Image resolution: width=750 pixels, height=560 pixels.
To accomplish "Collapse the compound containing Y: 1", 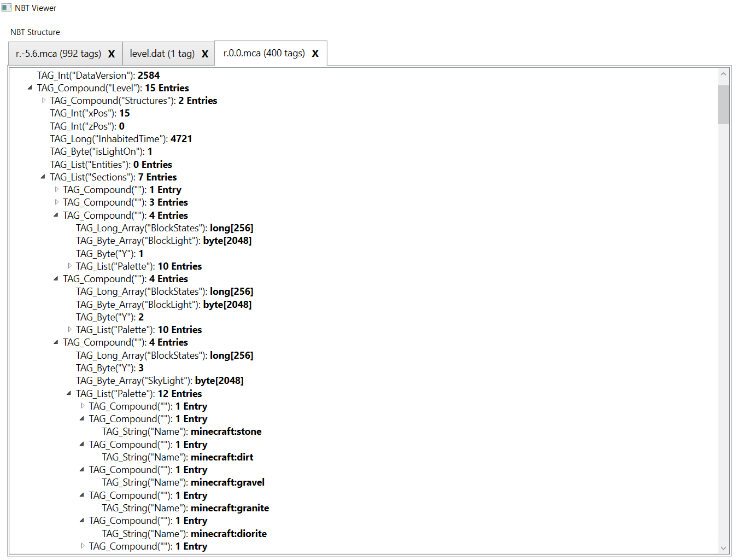I will tap(56, 215).
